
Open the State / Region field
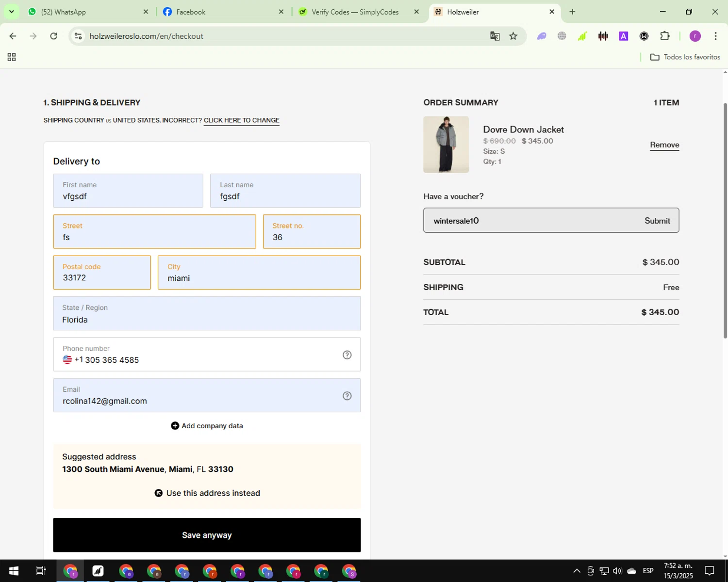click(x=207, y=313)
